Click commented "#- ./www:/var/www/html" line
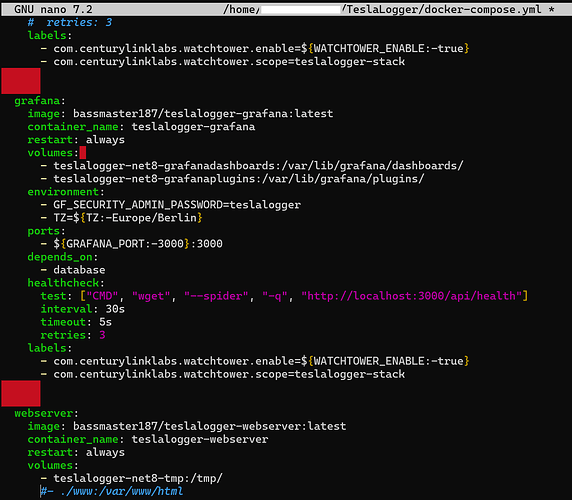The width and height of the screenshot is (572, 500). pos(112,491)
